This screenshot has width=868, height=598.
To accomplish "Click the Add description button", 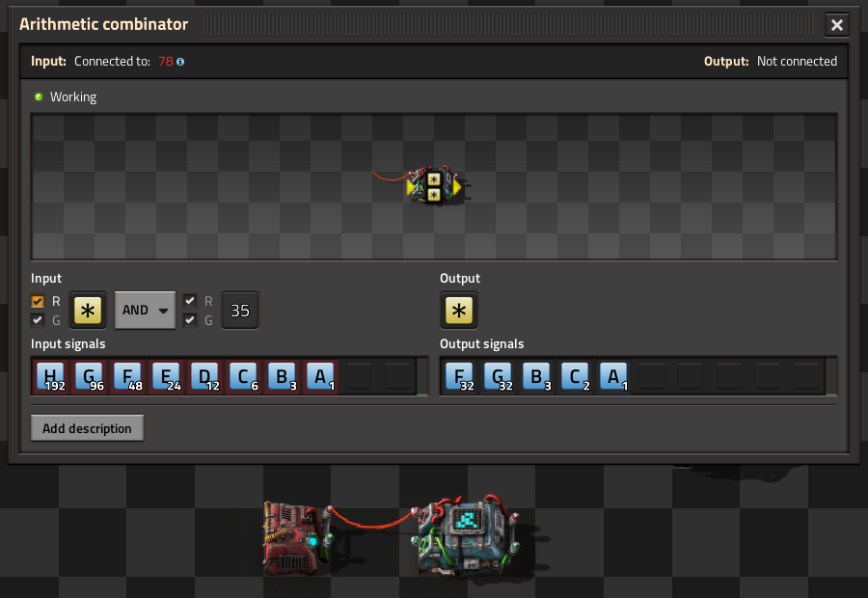I will (88, 428).
